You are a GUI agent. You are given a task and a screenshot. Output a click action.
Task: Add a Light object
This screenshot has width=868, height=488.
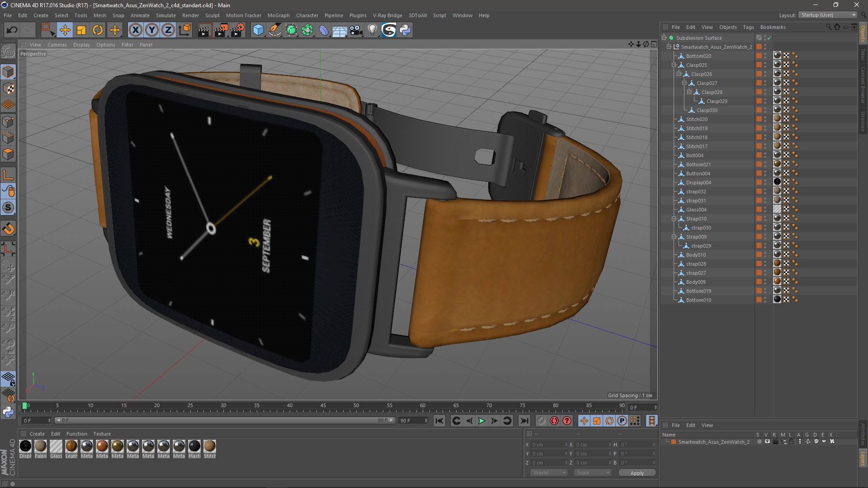[373, 30]
